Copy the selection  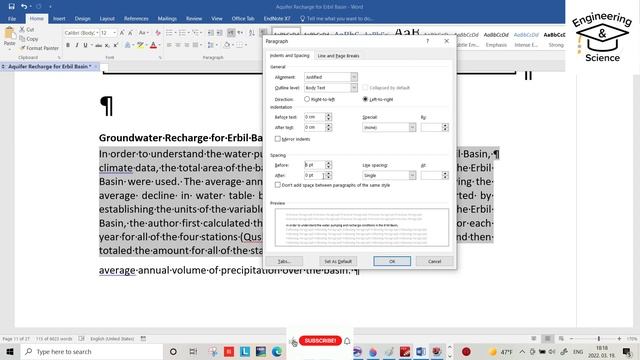tap(29, 39)
